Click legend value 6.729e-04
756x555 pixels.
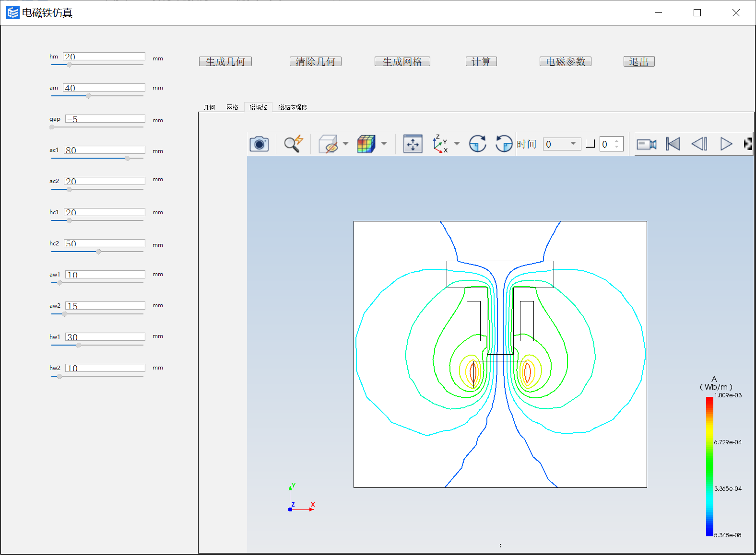[x=728, y=442]
